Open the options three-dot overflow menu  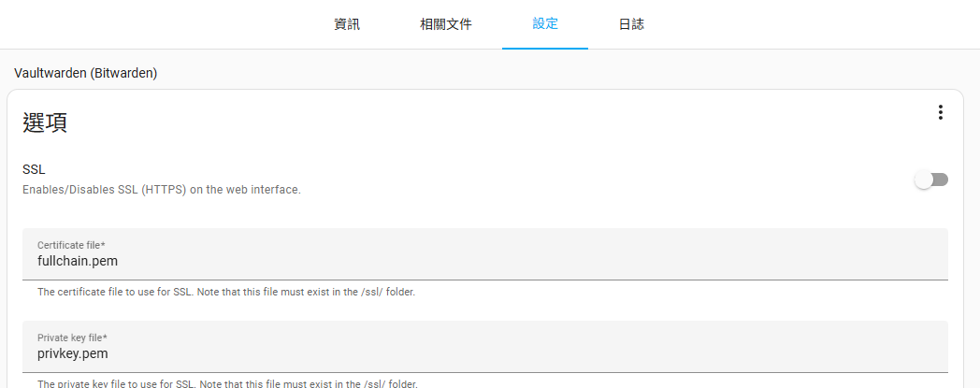tap(940, 112)
